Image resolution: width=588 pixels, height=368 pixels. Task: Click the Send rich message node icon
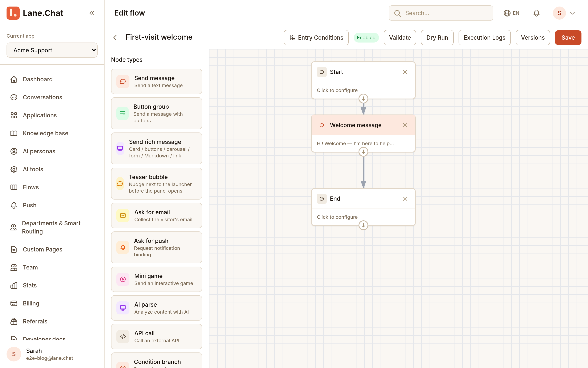point(120,148)
